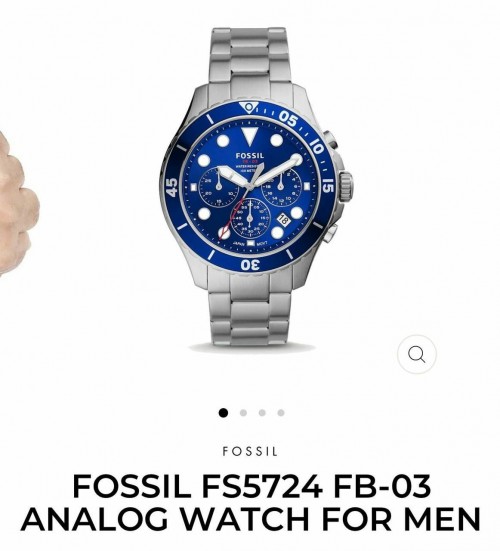Click the bottom subdial on the watch face
This screenshot has height=551, width=500.
point(250,218)
